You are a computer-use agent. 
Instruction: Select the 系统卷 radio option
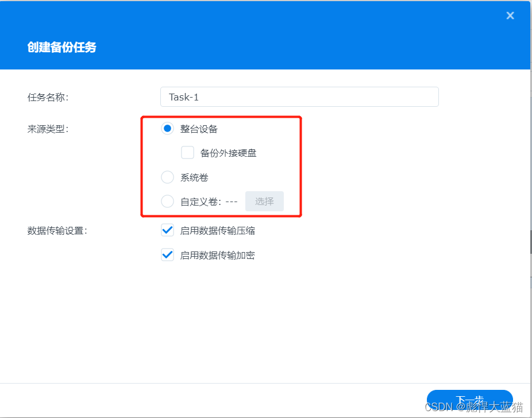coord(167,177)
